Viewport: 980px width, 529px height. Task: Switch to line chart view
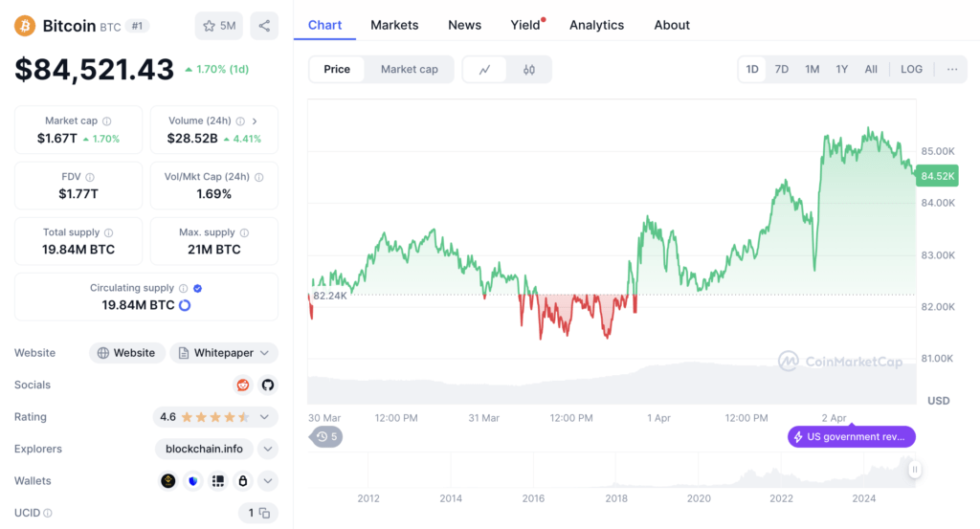point(485,69)
